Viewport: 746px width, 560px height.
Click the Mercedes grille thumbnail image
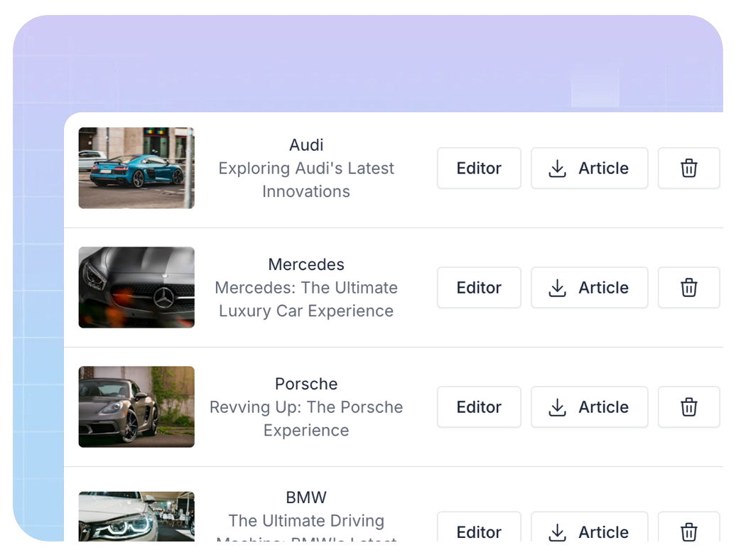pos(136,288)
